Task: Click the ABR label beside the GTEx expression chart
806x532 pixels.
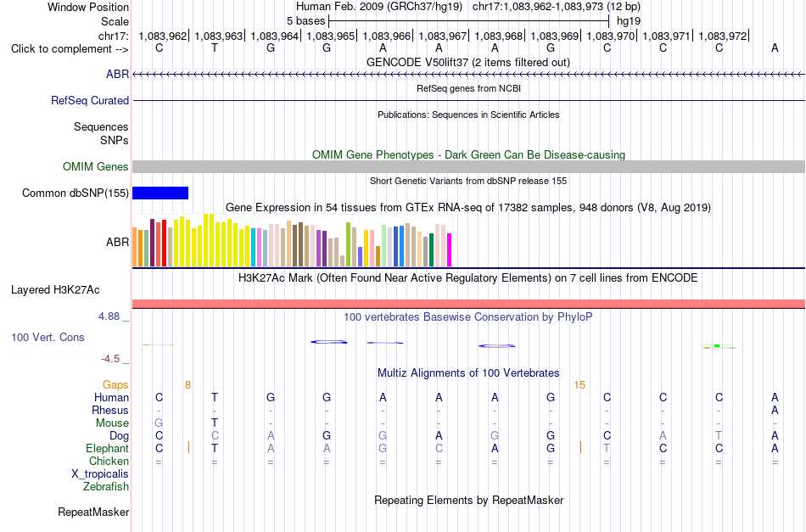Action: click(117, 242)
